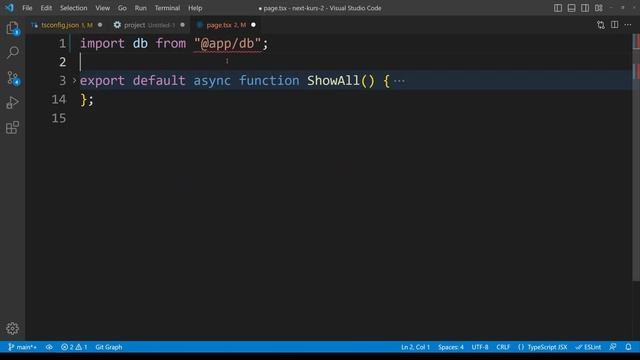Unfold code via the ellipsis after brace
The image size is (640, 360).
tap(399, 81)
